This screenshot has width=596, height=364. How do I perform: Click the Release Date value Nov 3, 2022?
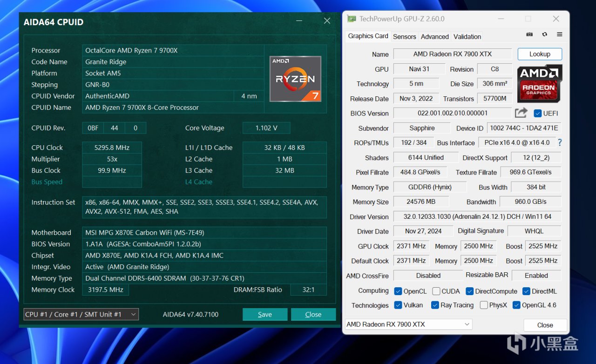tap(416, 99)
